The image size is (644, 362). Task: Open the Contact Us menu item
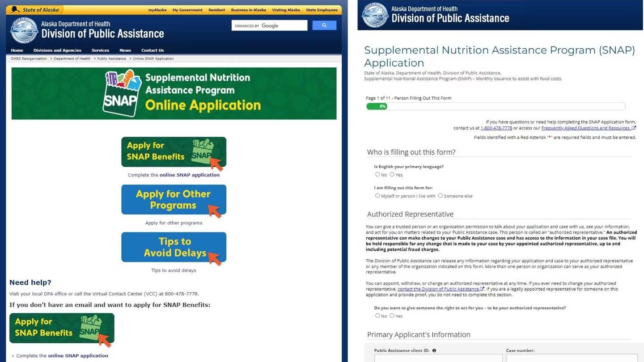coord(153,51)
